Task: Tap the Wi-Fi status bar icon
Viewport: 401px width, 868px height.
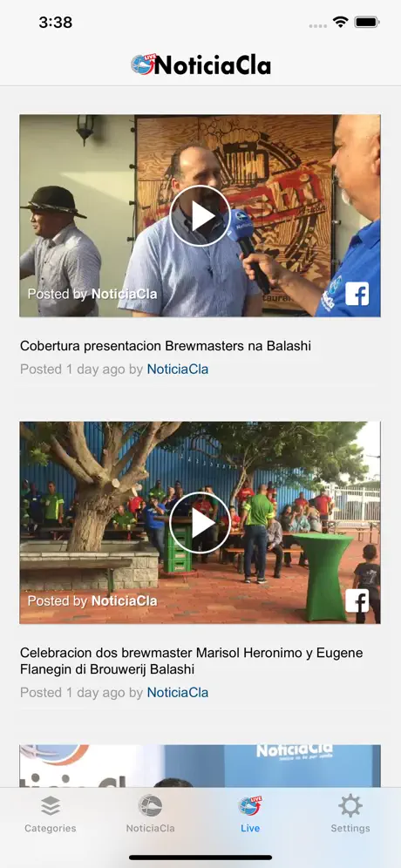Action: (340, 22)
